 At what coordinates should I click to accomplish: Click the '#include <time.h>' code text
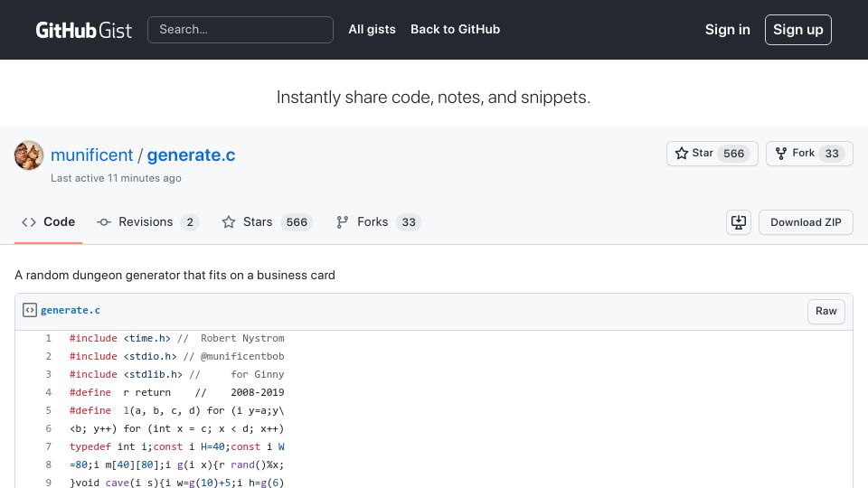[120, 338]
